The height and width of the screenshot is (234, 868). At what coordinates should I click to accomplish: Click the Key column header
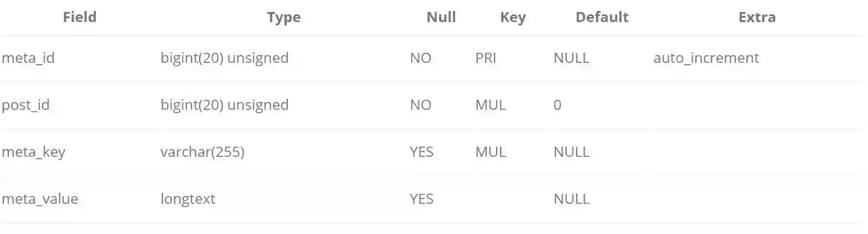pos(513,17)
